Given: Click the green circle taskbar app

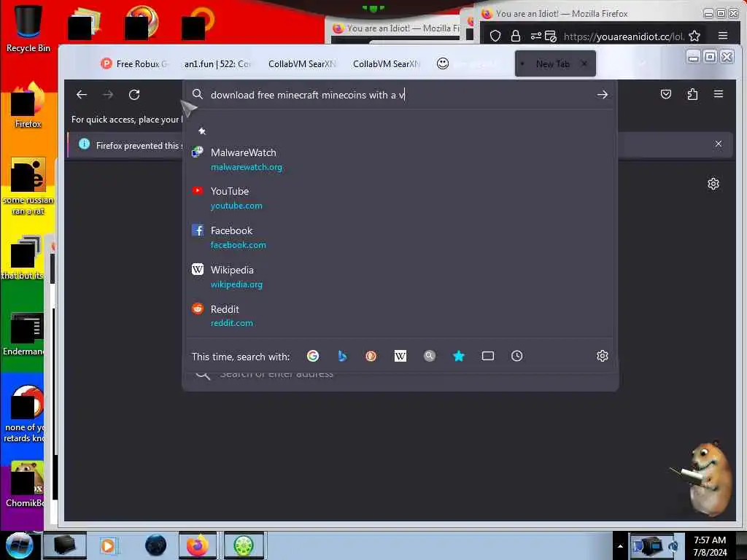Looking at the screenshot, I should pyautogui.click(x=244, y=545).
